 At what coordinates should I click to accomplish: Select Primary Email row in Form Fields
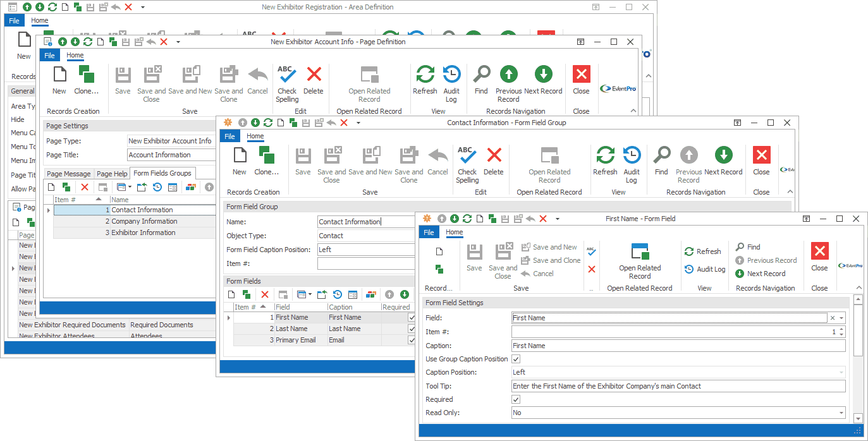pos(324,340)
